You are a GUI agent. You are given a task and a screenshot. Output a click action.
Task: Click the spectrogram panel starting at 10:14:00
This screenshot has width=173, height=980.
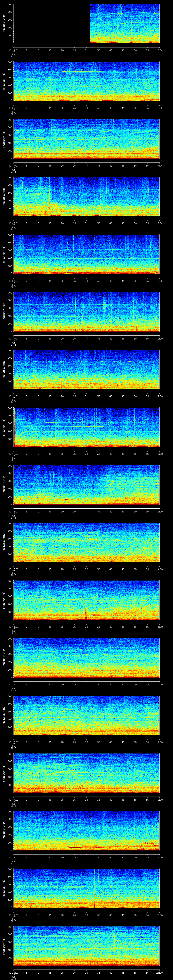(x=87, y=600)
